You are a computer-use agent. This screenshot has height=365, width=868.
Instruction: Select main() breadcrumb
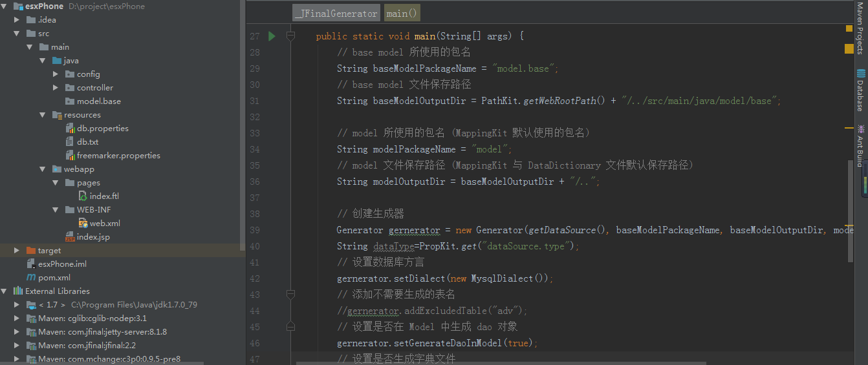[x=402, y=13]
